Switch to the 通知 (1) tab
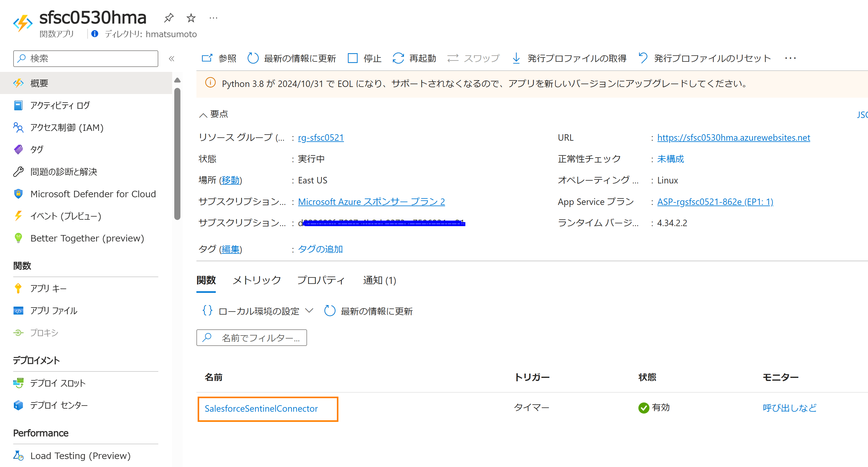The image size is (868, 467). (x=379, y=280)
